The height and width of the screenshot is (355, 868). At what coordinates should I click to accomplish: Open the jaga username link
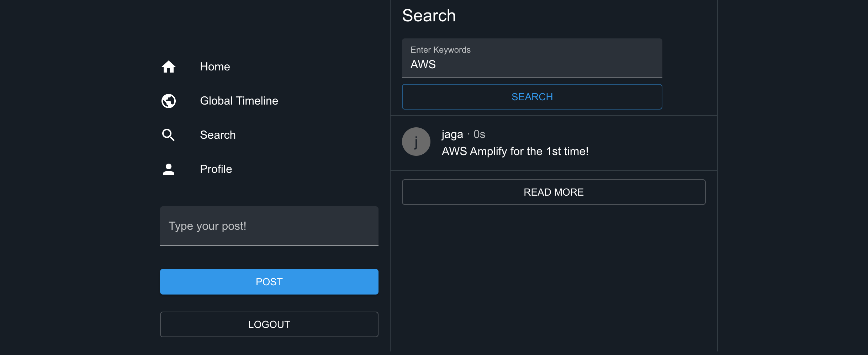click(x=452, y=134)
